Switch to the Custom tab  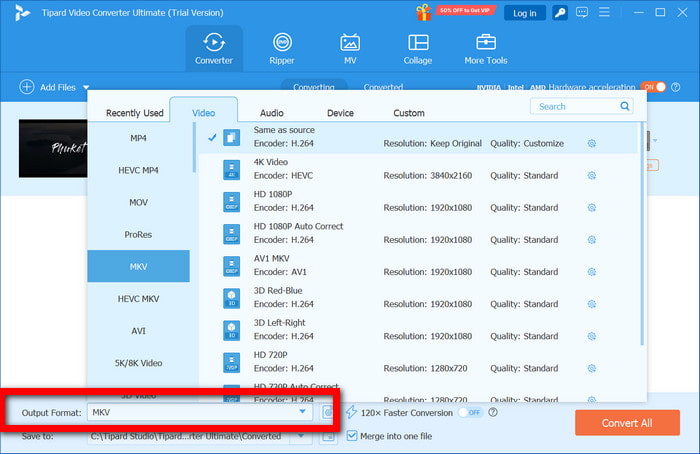click(x=408, y=113)
